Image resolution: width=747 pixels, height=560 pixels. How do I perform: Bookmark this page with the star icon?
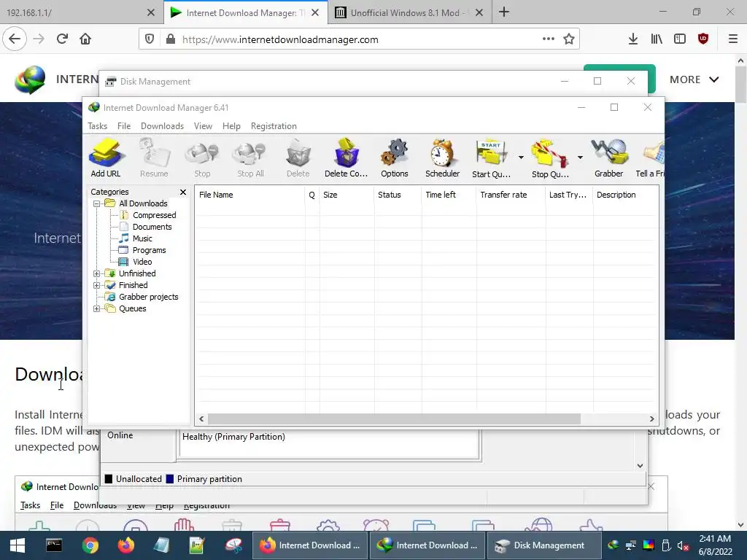569,39
